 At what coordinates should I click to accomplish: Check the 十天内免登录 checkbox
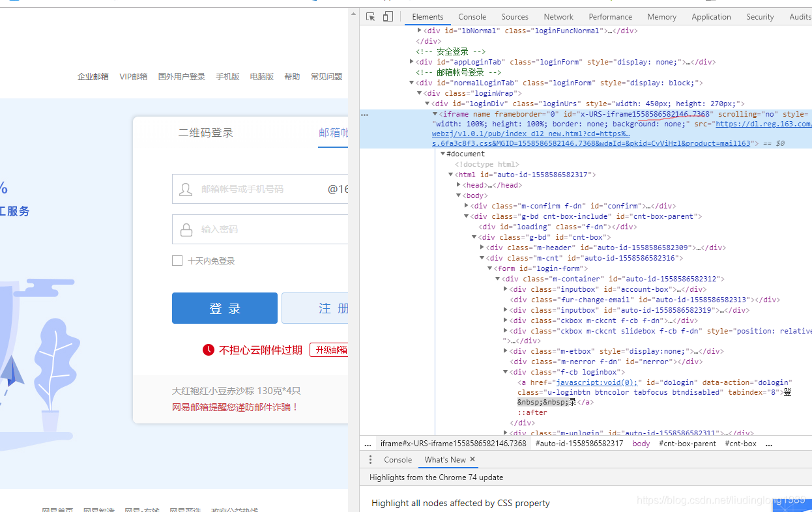click(177, 261)
